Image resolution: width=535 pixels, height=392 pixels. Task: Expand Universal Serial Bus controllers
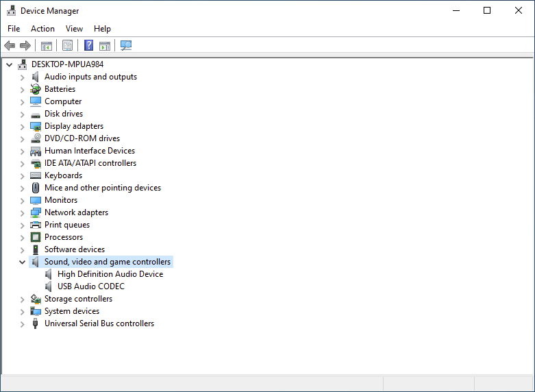point(22,323)
